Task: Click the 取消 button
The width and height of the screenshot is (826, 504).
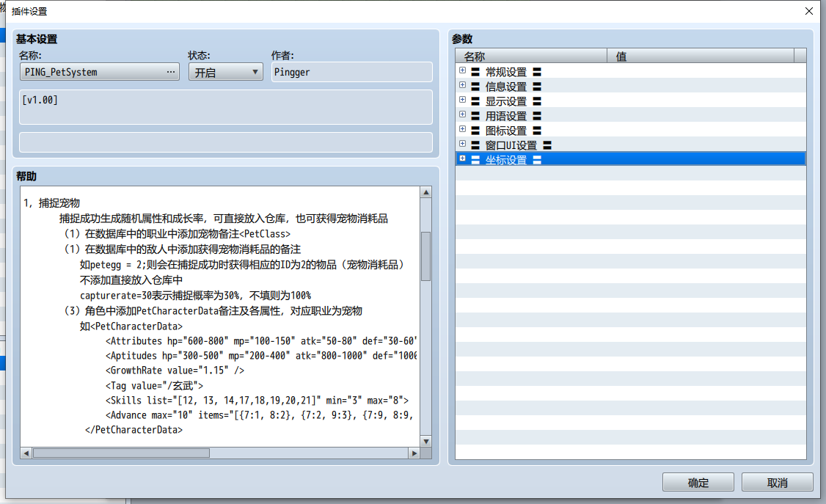Action: pyautogui.click(x=777, y=483)
